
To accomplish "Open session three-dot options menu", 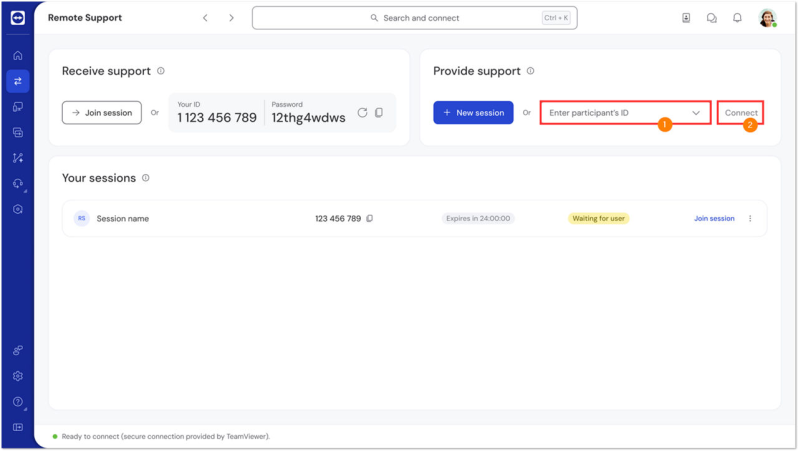I will 750,218.
